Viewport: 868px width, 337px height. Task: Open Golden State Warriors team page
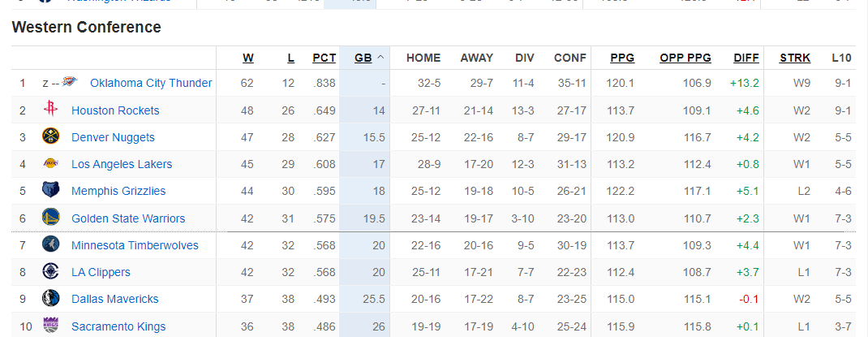point(128,218)
